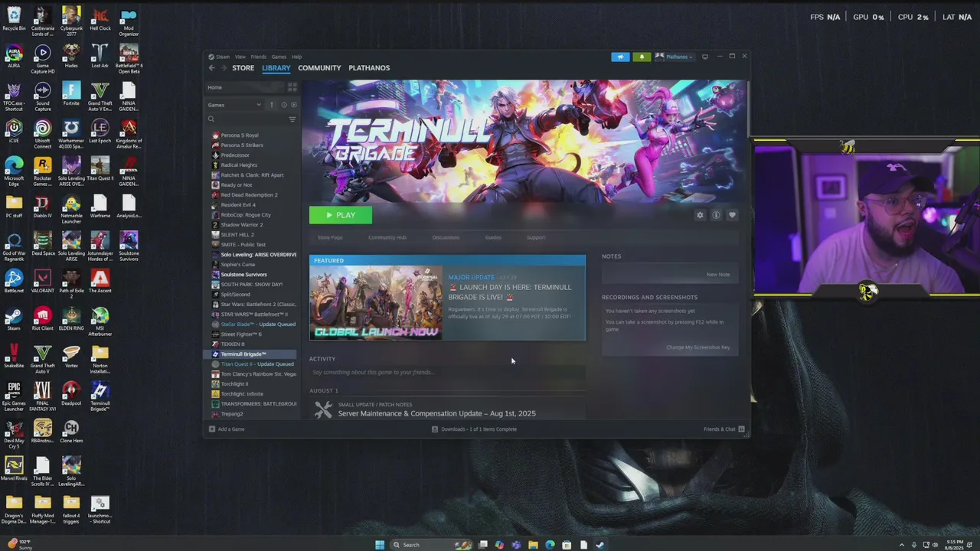
Task: Select Resident Evil 4 in the list
Action: [x=238, y=205]
